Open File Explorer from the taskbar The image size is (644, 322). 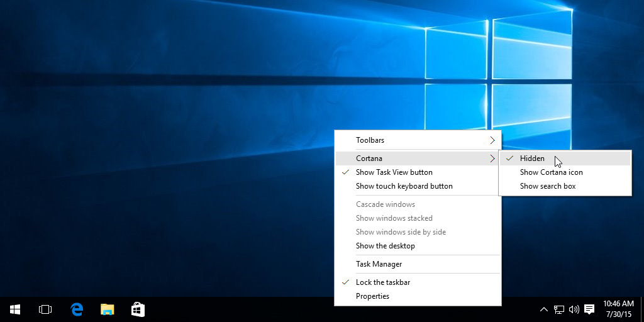pos(107,309)
